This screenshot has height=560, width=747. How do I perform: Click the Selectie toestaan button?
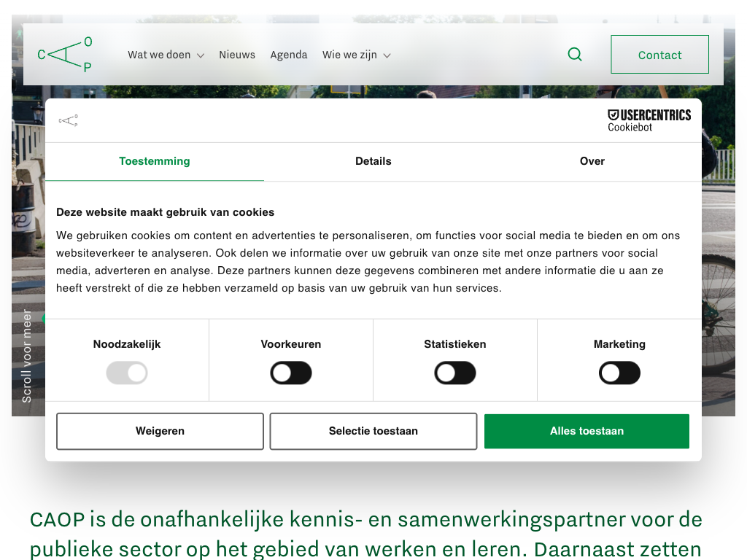pyautogui.click(x=373, y=432)
